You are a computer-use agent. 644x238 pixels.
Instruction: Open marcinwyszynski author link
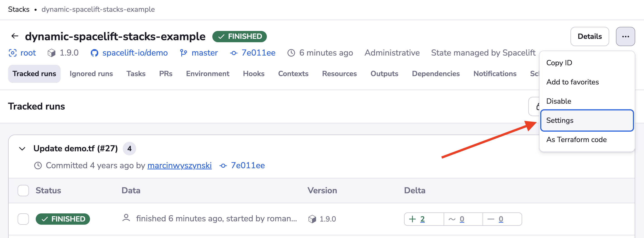click(179, 165)
